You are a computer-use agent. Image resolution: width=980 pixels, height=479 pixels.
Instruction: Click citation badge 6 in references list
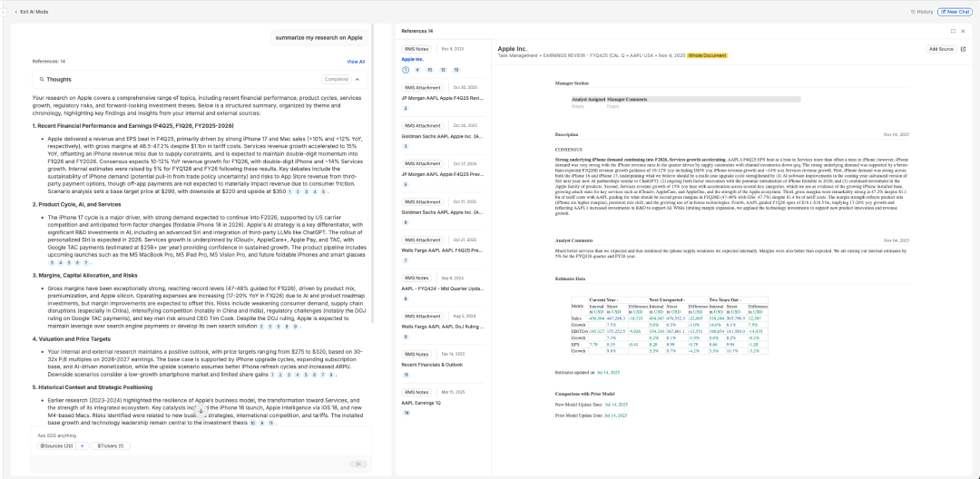[406, 223]
